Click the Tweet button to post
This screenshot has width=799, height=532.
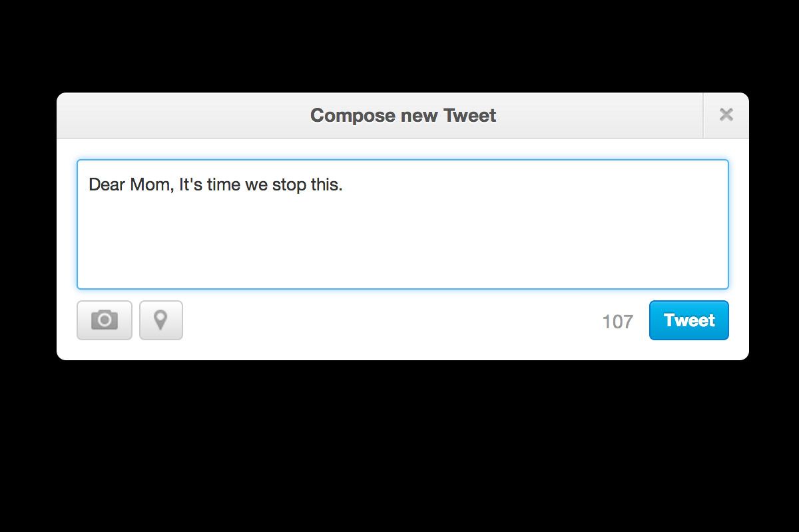[x=688, y=320]
